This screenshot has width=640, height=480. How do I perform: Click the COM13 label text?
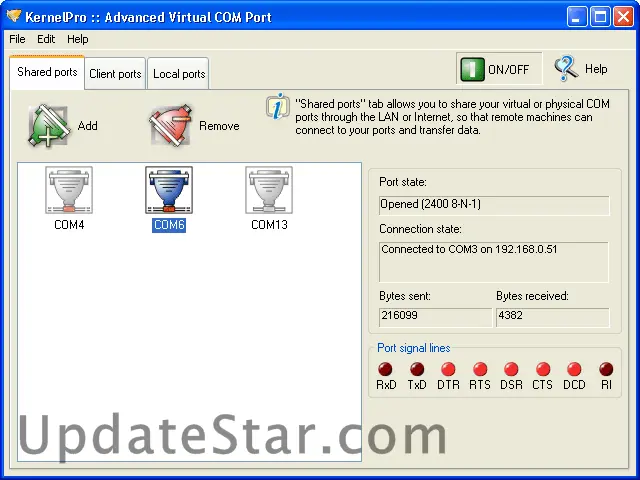pos(269,225)
